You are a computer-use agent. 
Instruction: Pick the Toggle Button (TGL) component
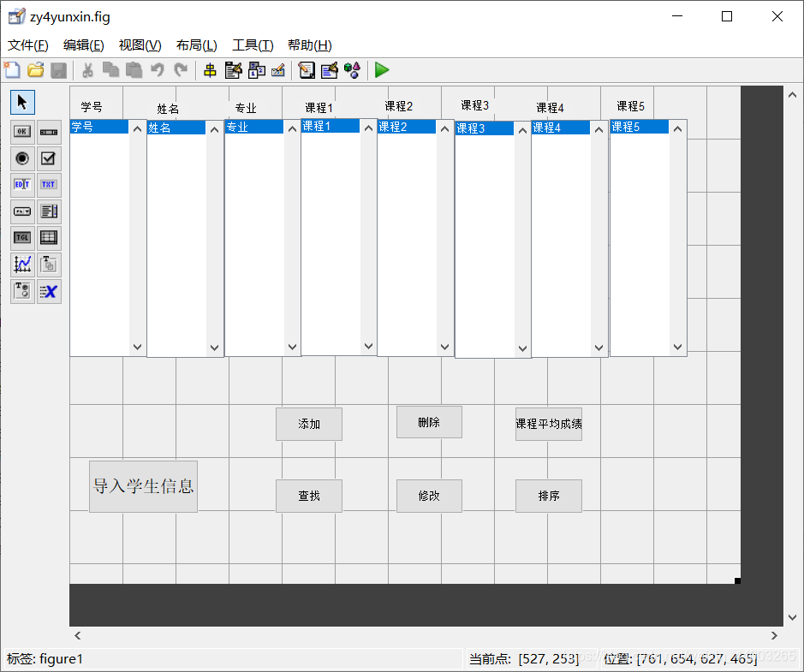(x=22, y=238)
